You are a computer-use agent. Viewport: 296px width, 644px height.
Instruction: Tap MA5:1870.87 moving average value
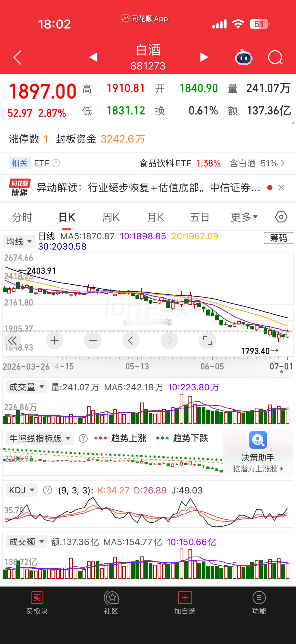87,236
